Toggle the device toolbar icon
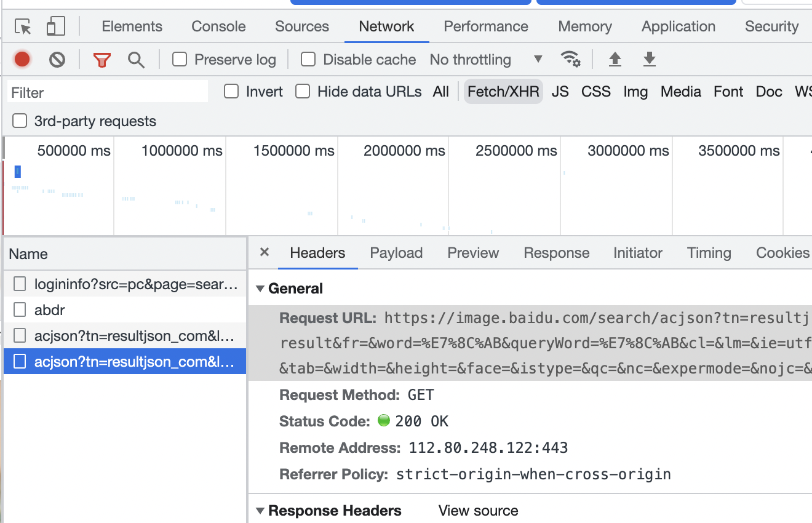Screen dimensions: 812x523 56,26
